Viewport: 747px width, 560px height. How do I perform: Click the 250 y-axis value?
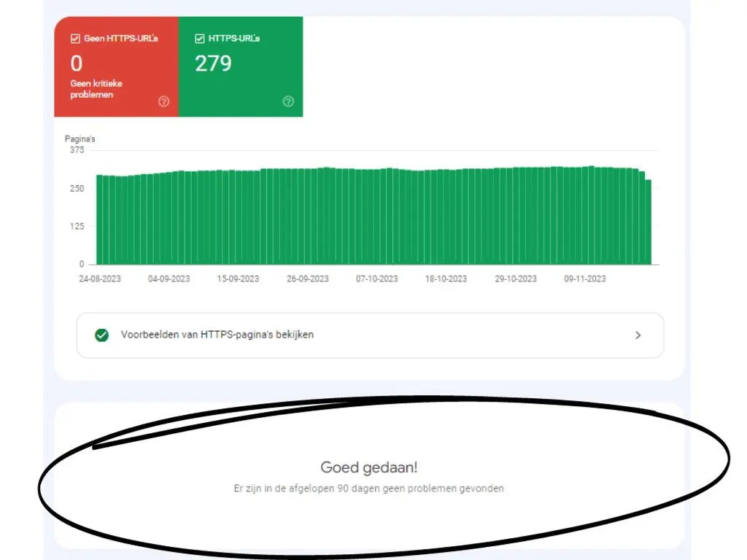tap(77, 189)
